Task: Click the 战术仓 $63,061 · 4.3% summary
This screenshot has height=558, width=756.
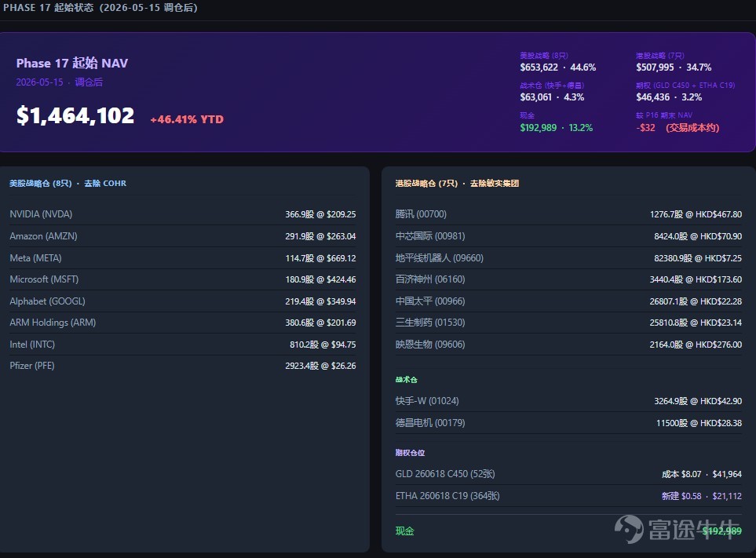Action: 552,92
